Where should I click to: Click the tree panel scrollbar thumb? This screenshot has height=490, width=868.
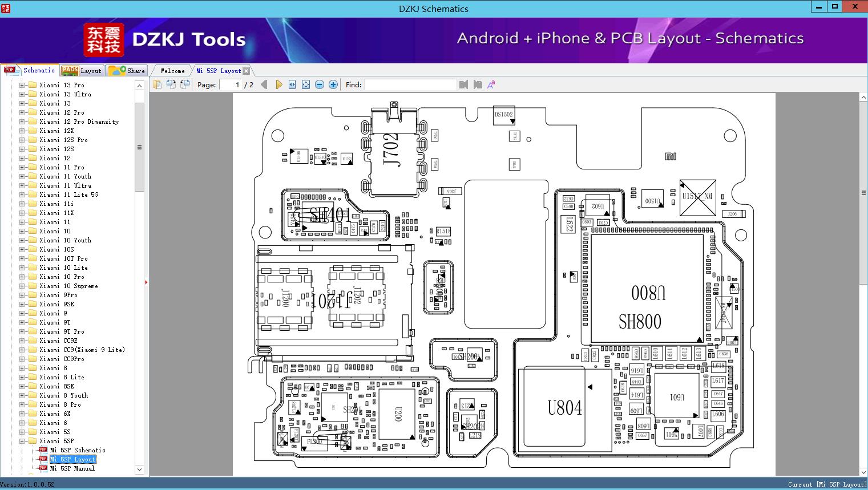coord(139,147)
